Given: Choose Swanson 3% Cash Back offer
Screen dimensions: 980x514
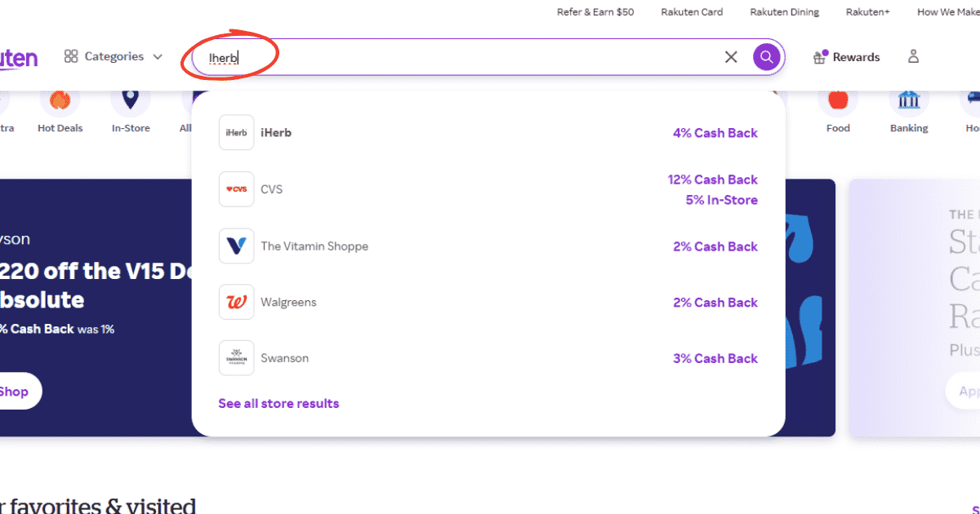Looking at the screenshot, I should click(715, 359).
